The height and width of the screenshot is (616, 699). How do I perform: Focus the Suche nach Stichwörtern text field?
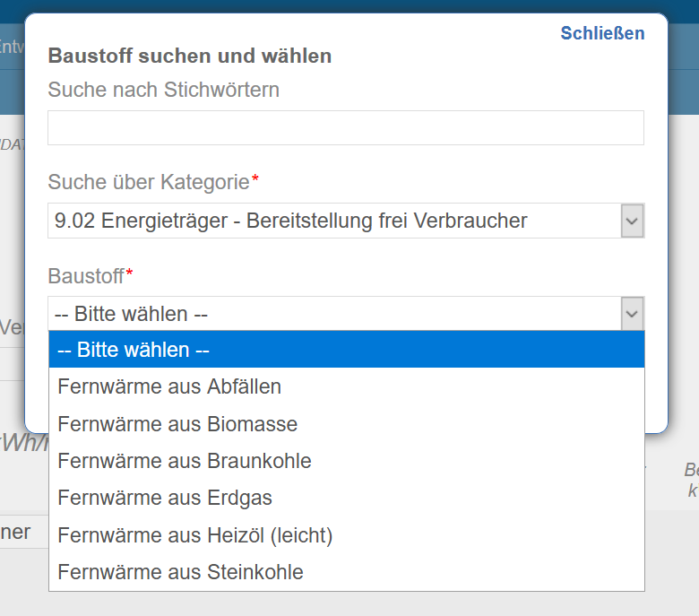pos(346,127)
